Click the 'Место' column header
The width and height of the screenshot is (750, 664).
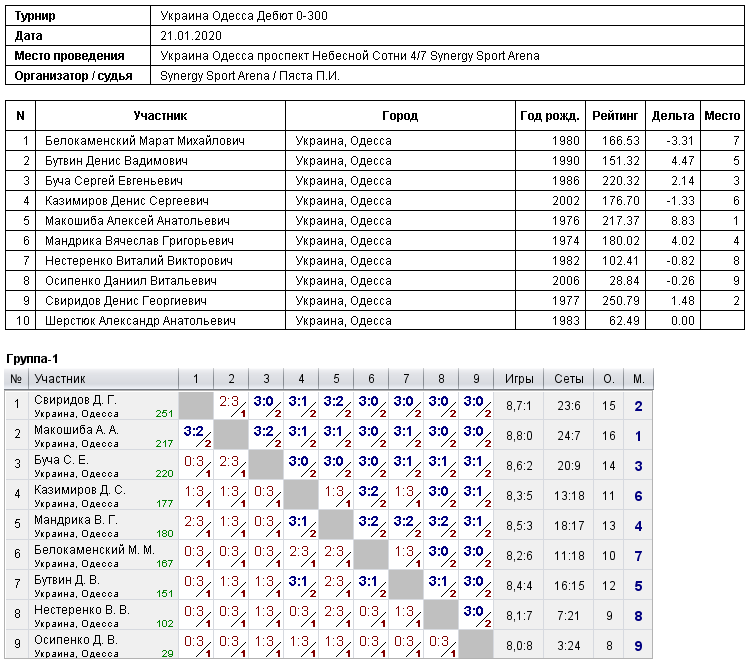(x=722, y=116)
